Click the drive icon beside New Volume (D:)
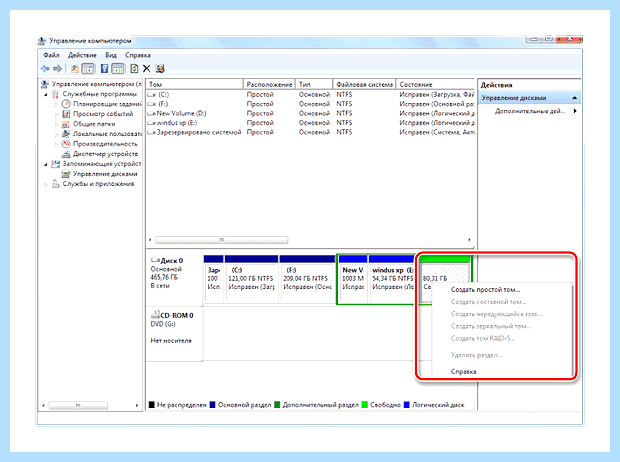620x462 pixels. pyautogui.click(x=151, y=114)
